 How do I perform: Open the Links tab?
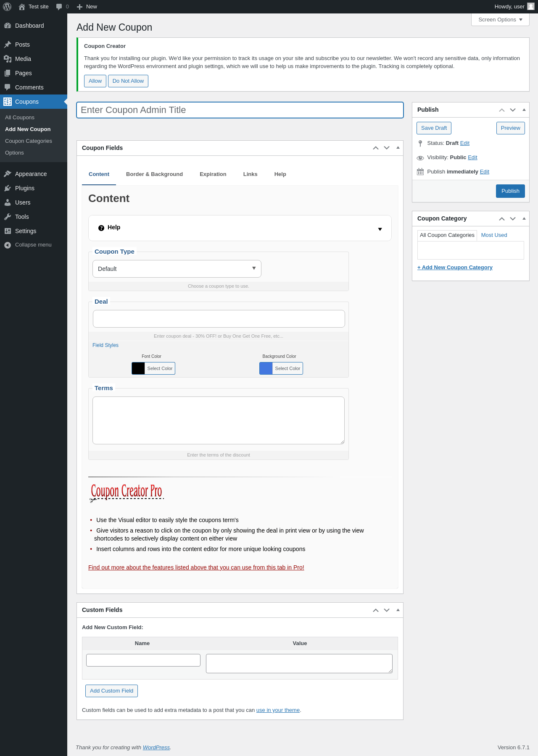pyautogui.click(x=250, y=174)
